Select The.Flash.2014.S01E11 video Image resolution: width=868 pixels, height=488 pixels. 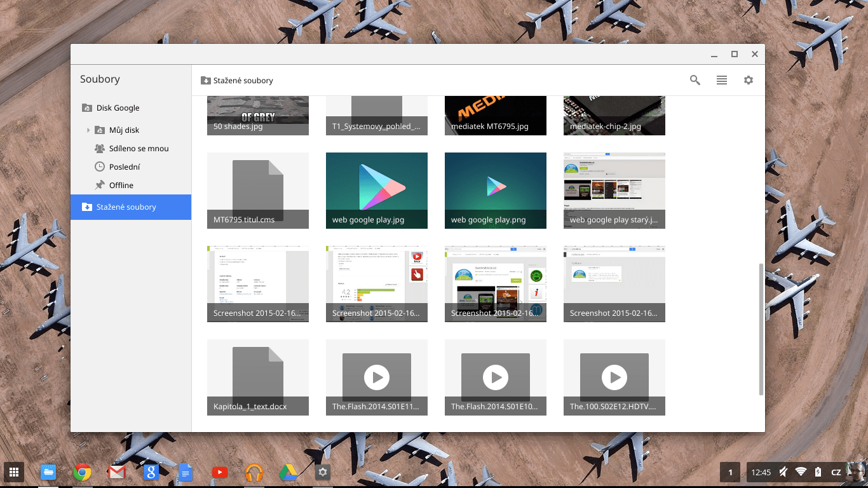(x=377, y=377)
